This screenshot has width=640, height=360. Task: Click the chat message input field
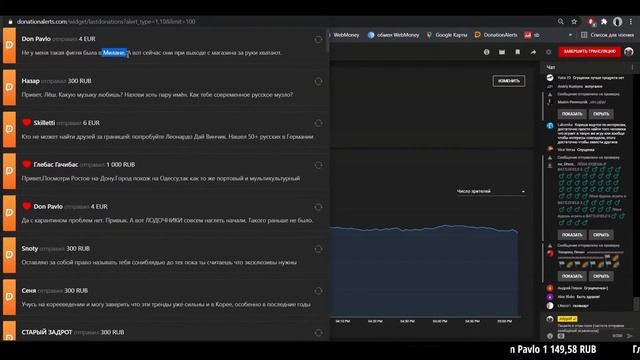click(x=590, y=327)
